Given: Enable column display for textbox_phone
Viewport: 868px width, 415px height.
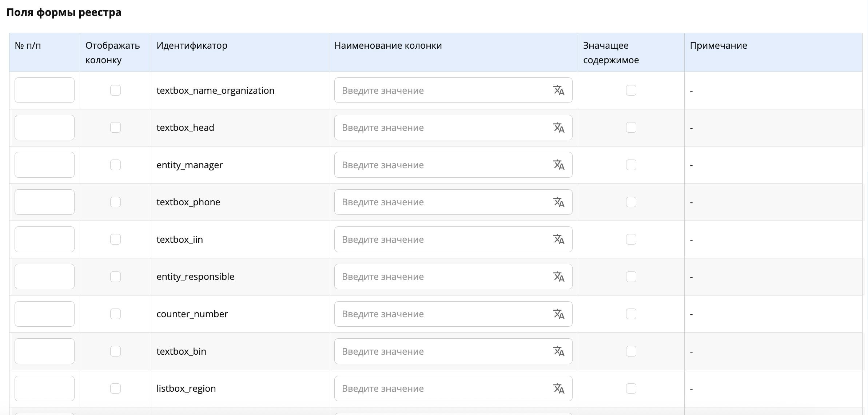Looking at the screenshot, I should click(x=115, y=202).
